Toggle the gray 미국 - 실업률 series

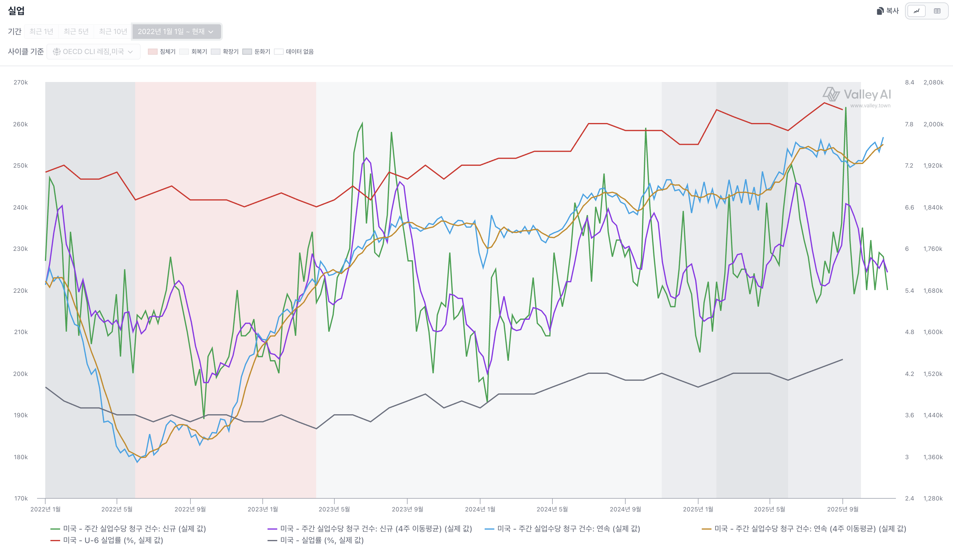tap(316, 540)
